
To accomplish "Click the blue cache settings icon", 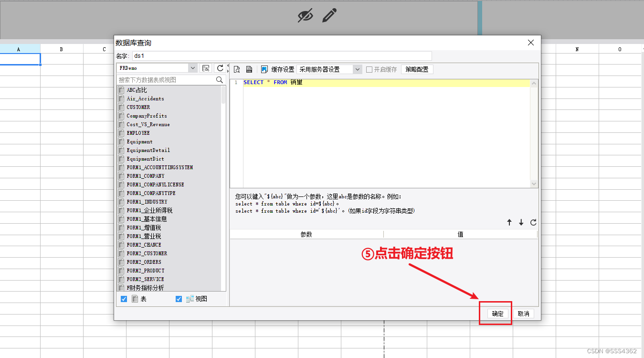I will pyautogui.click(x=264, y=70).
